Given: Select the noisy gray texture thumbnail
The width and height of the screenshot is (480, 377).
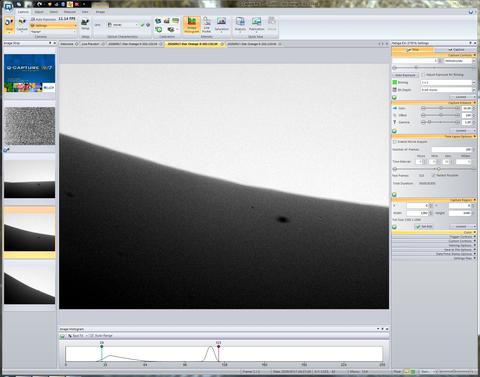Looking at the screenshot, I should pyautogui.click(x=30, y=126).
